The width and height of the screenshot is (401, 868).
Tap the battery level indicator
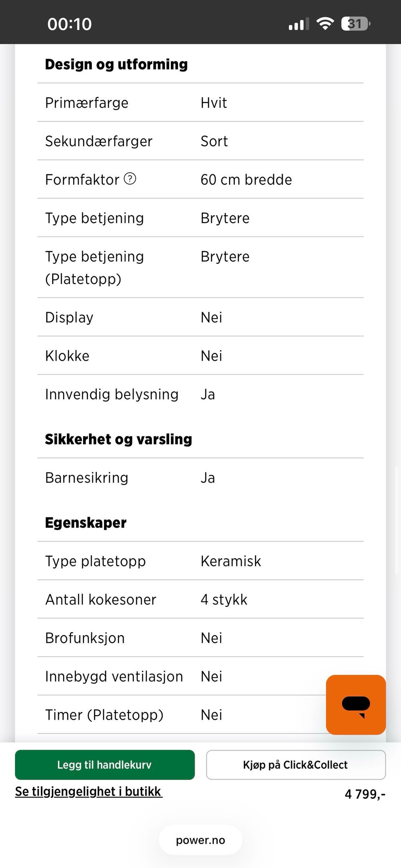[x=355, y=23]
